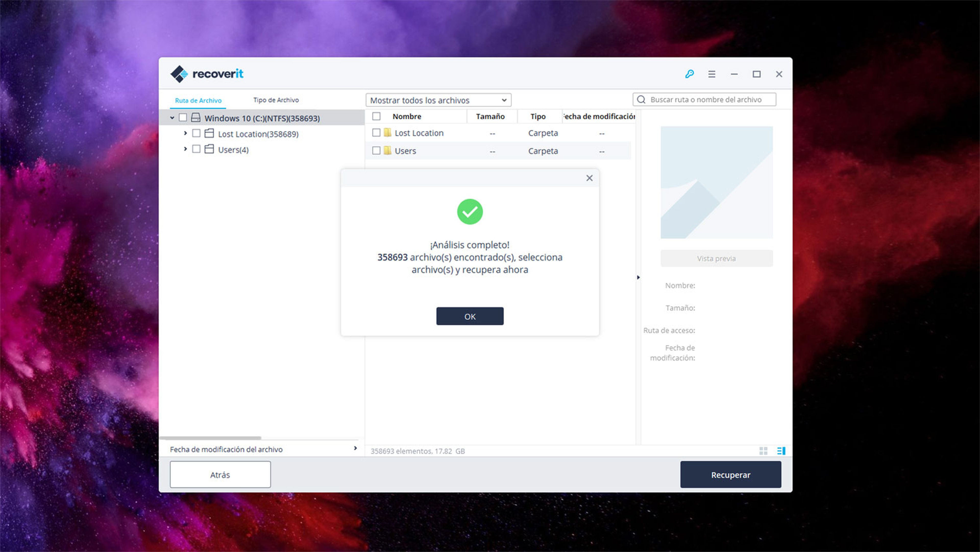The image size is (980, 552).
Task: Expand the Lost Location(358689) node
Action: click(x=185, y=133)
